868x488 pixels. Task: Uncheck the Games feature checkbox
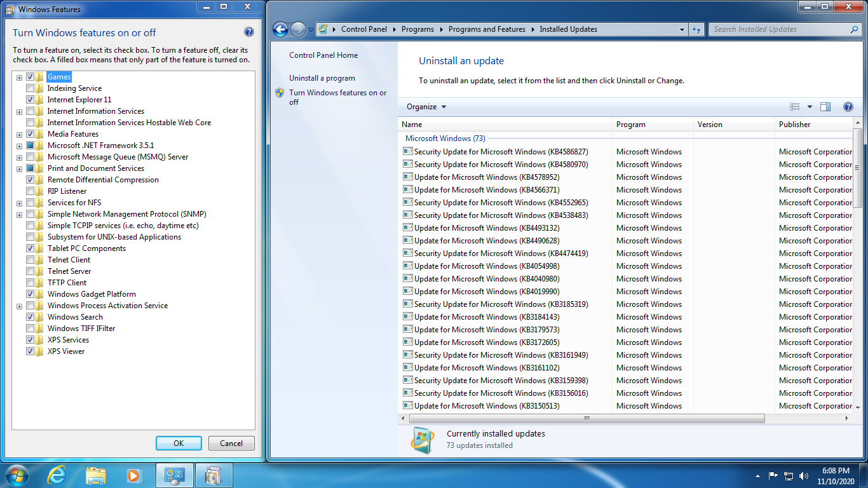pos(30,77)
